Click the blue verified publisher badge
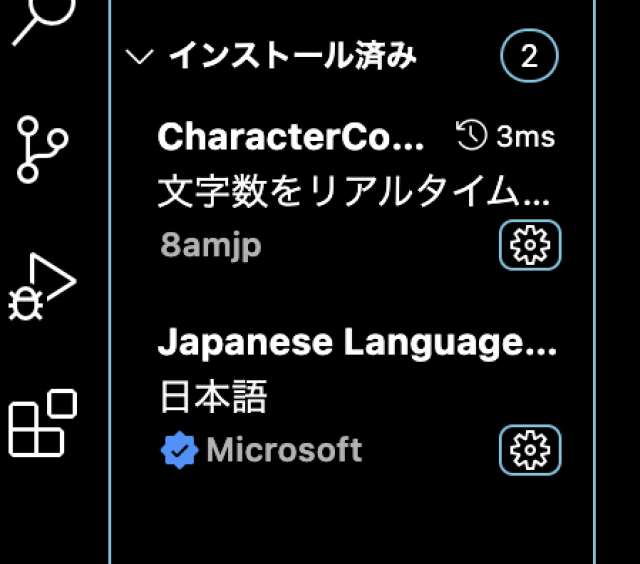This screenshot has width=640, height=564. click(x=179, y=451)
